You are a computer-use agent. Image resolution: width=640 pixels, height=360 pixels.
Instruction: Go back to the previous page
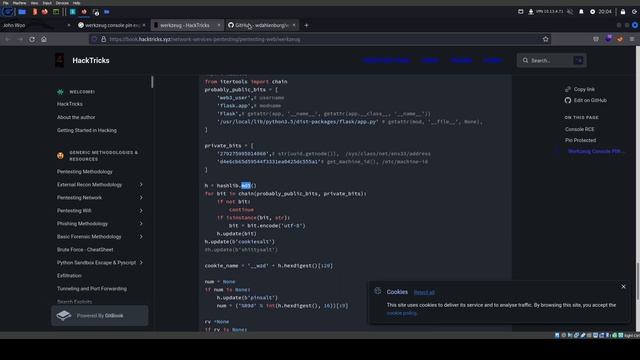click(7, 39)
